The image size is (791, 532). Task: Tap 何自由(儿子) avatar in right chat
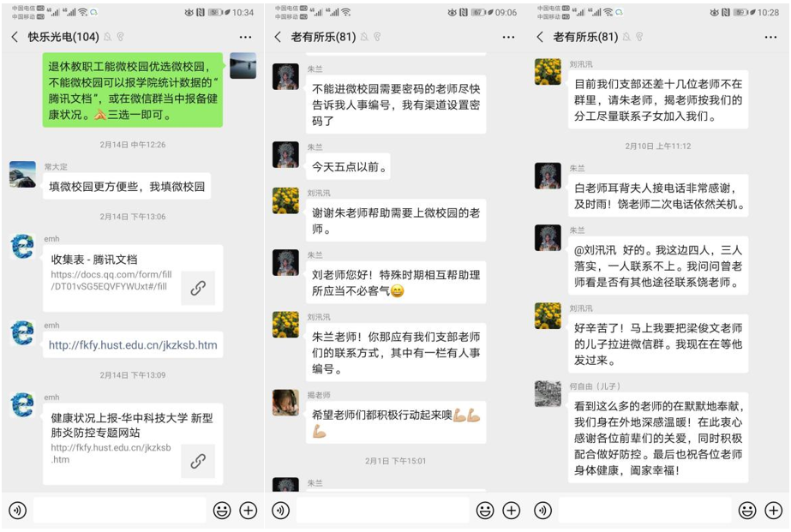point(548,394)
